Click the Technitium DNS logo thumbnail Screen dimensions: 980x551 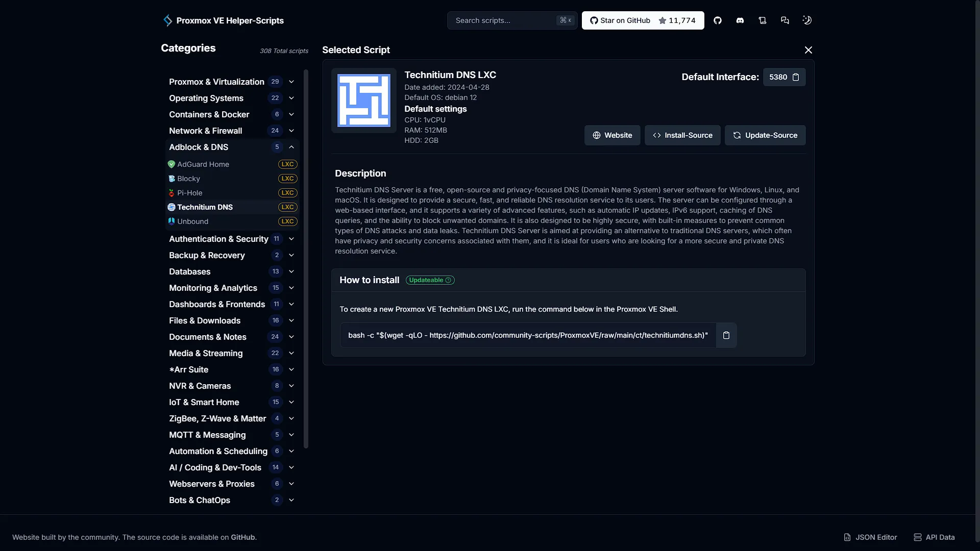[x=364, y=101]
